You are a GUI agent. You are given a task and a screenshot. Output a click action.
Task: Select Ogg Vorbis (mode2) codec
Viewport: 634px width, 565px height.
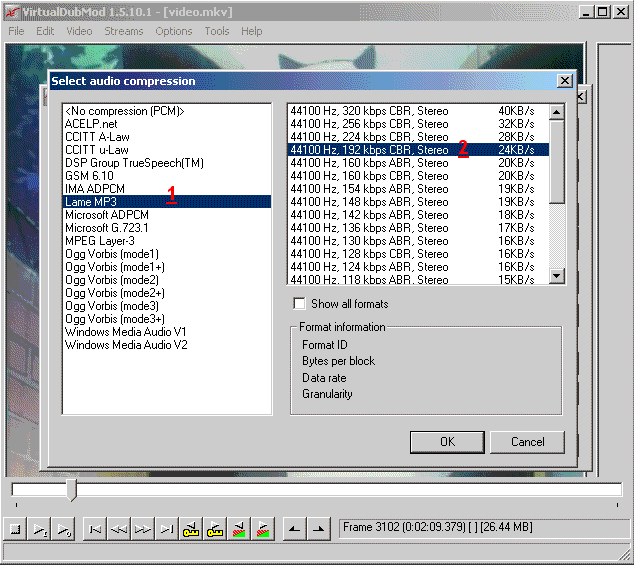point(167,279)
